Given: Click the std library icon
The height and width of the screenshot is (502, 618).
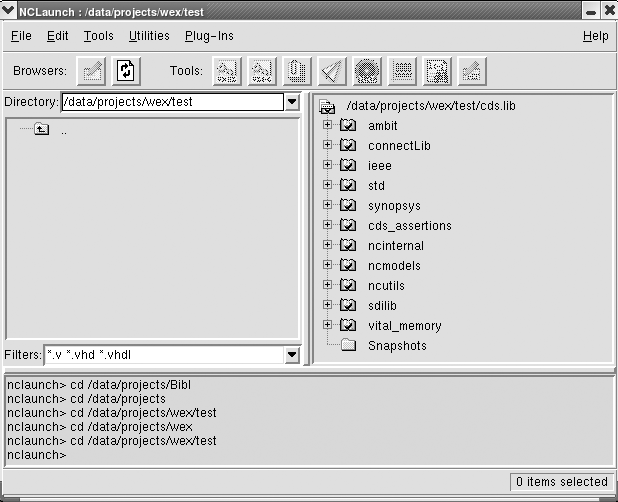Looking at the screenshot, I should [348, 185].
